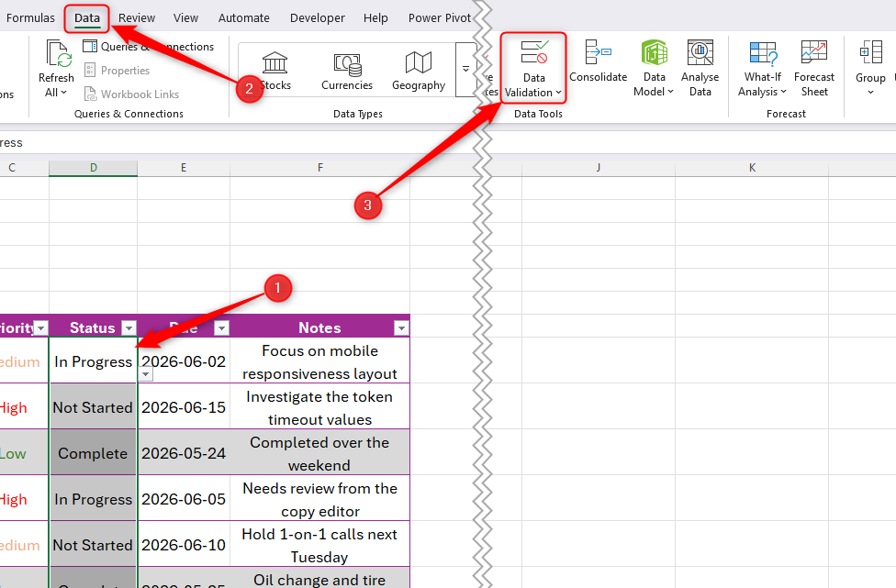This screenshot has height=588, width=896.
Task: Click the What-If Analysis icon
Action: point(764,53)
